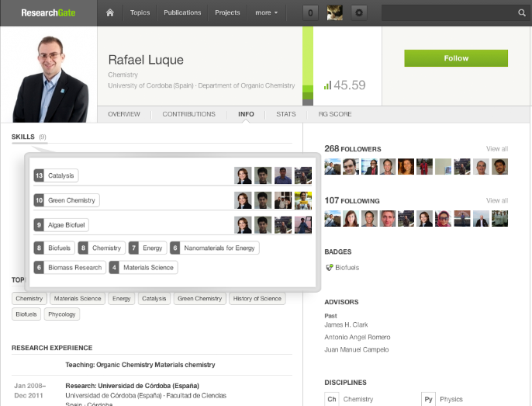Click the search magnifier icon

pos(522,12)
